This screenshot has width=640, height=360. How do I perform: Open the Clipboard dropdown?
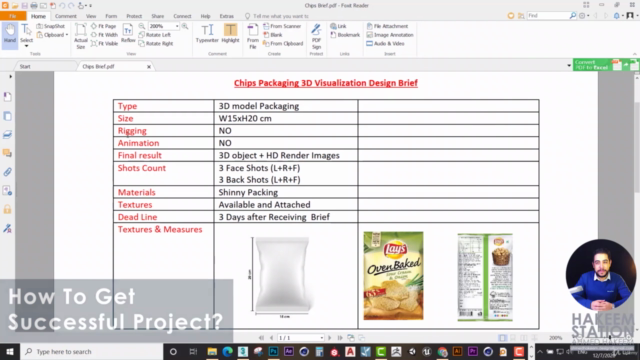pos(52,35)
